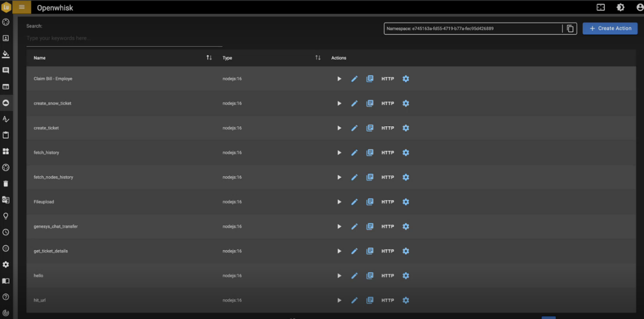644x319 pixels.
Task: Open logs icon for create_ticket
Action: [x=370, y=128]
